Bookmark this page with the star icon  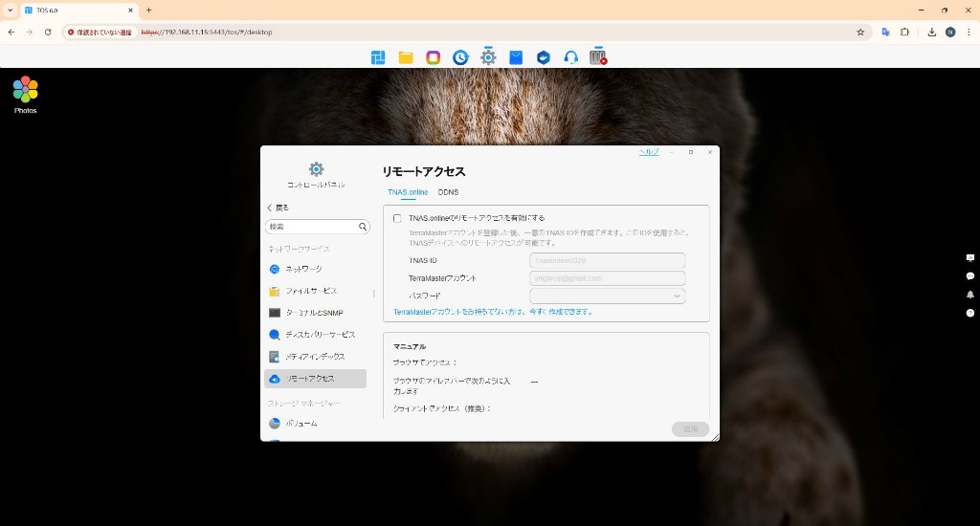point(860,32)
